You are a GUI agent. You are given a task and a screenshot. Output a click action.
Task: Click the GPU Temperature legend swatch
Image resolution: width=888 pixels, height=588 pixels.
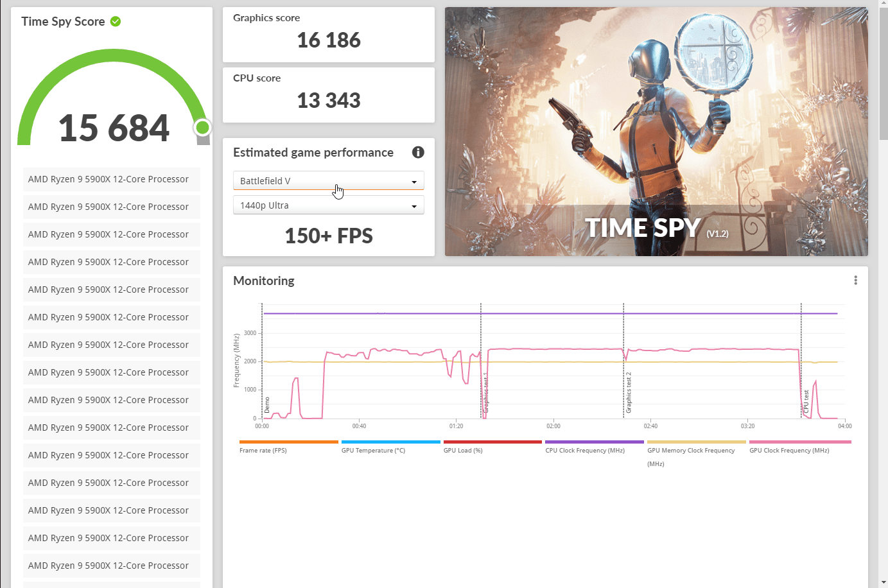tap(391, 442)
